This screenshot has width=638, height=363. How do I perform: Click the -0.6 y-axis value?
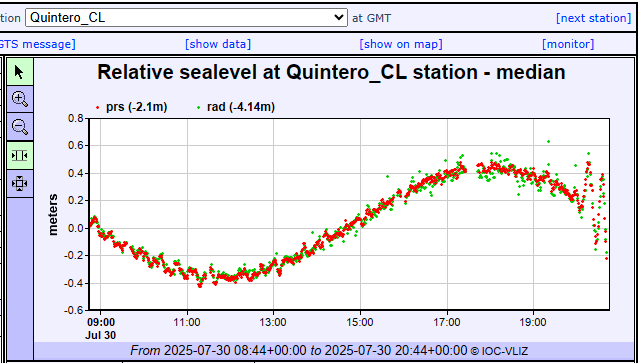[74, 310]
